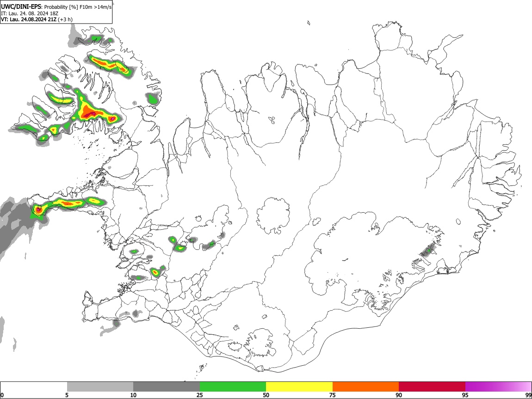The width and height of the screenshot is (532, 399).
Task: Click the orange 75-90% legend swatch
Action: (x=365, y=387)
